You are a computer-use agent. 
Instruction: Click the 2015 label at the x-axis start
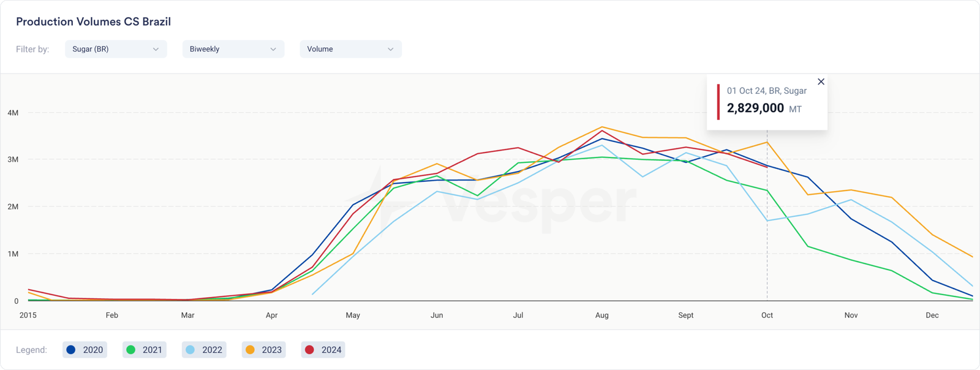tap(28, 315)
